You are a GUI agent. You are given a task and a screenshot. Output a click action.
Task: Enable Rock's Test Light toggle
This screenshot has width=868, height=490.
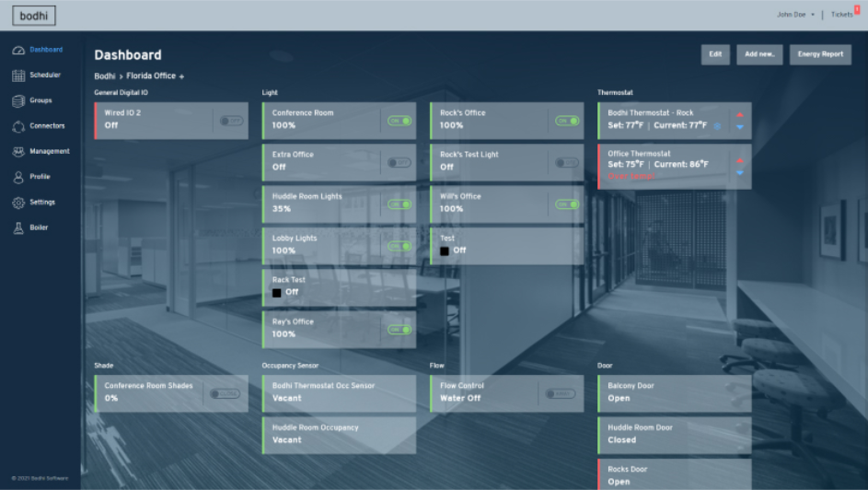click(567, 163)
